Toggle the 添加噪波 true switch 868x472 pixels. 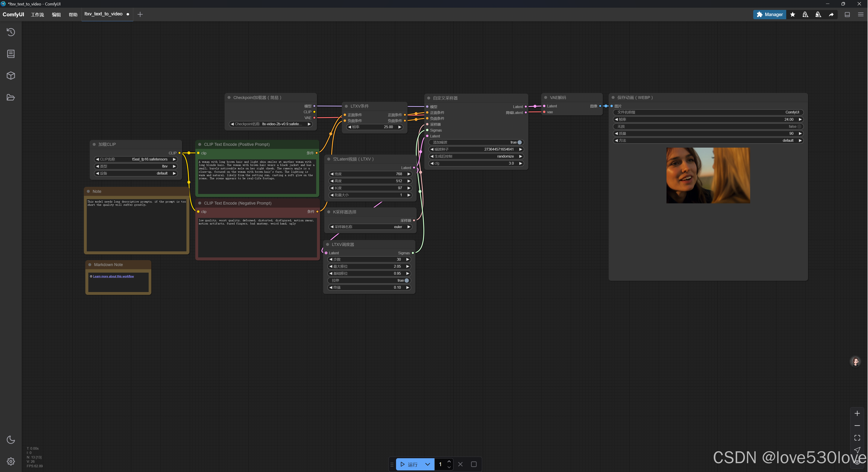click(519, 142)
